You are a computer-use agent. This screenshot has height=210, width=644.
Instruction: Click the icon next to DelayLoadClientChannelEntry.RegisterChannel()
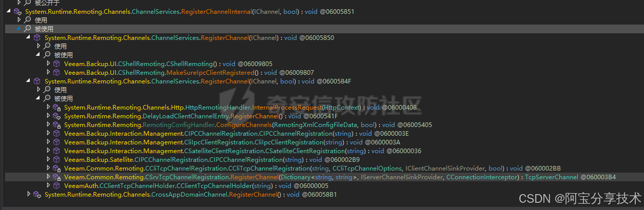(x=56, y=116)
